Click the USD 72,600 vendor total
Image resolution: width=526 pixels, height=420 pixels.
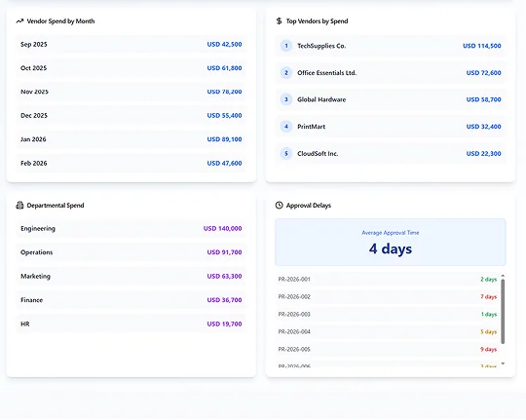[x=484, y=73]
